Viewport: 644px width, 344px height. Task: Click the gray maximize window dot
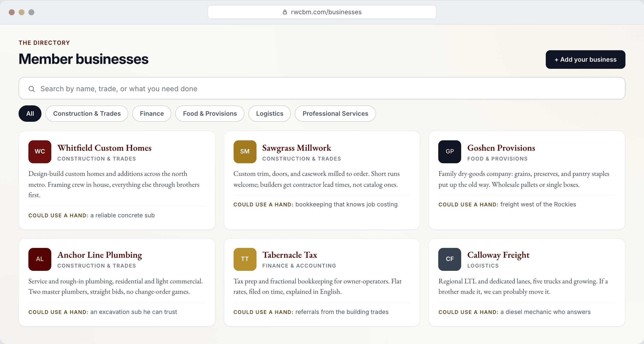coord(31,12)
